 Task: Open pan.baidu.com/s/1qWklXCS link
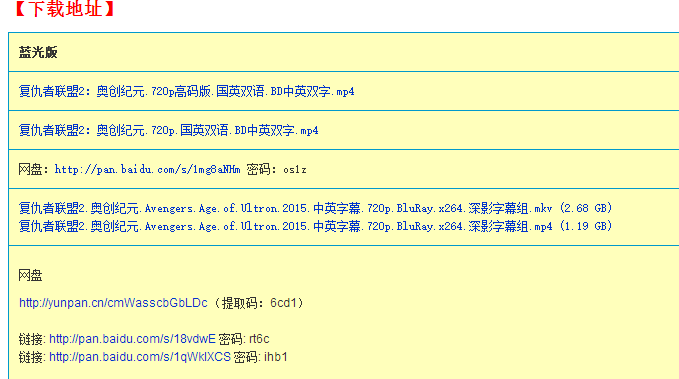click(140, 357)
